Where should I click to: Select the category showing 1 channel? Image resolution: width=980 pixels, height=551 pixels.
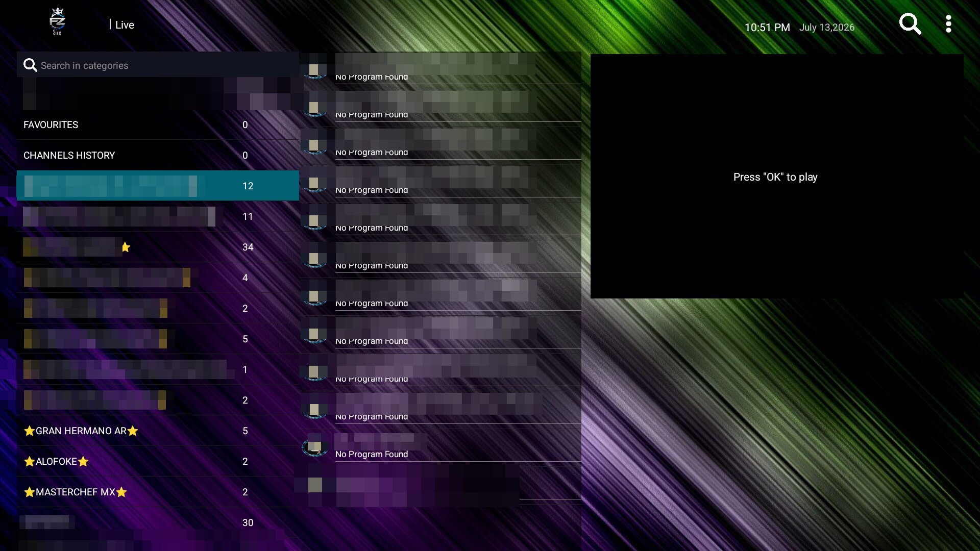[x=158, y=369]
